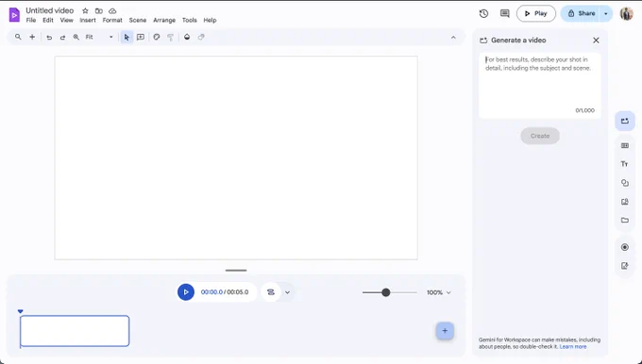Add a new scene with plus button
The width and height of the screenshot is (642, 364).
pos(445,331)
